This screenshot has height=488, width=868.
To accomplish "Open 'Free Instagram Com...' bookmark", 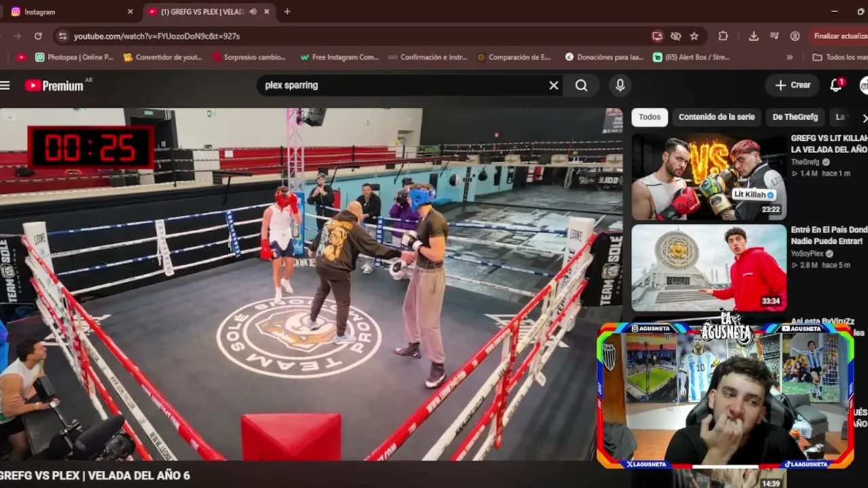I will tap(339, 58).
